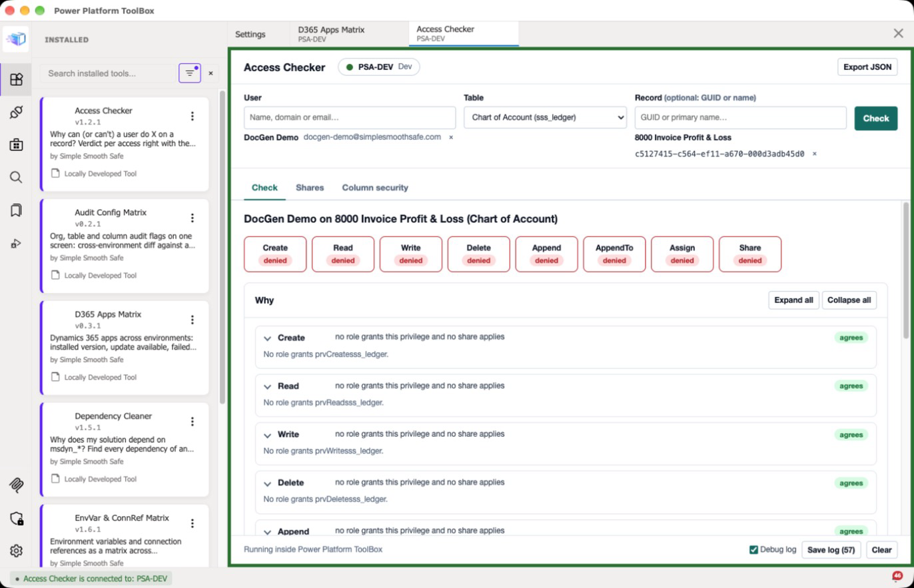Open the tool filter options button

coord(190,73)
